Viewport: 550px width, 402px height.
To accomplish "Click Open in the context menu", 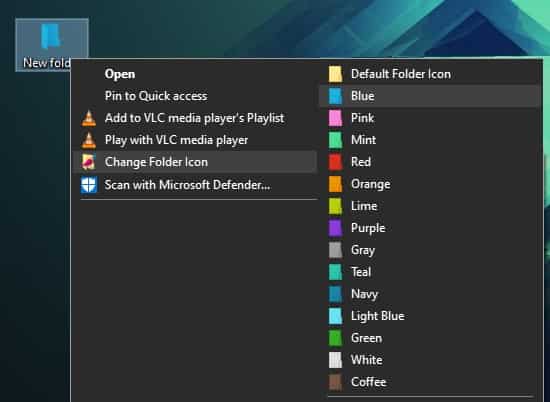I will coord(195,74).
